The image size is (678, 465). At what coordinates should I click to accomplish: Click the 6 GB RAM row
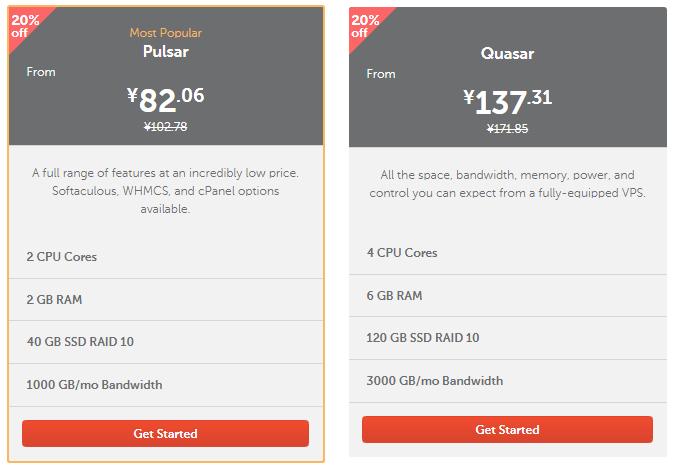click(508, 295)
